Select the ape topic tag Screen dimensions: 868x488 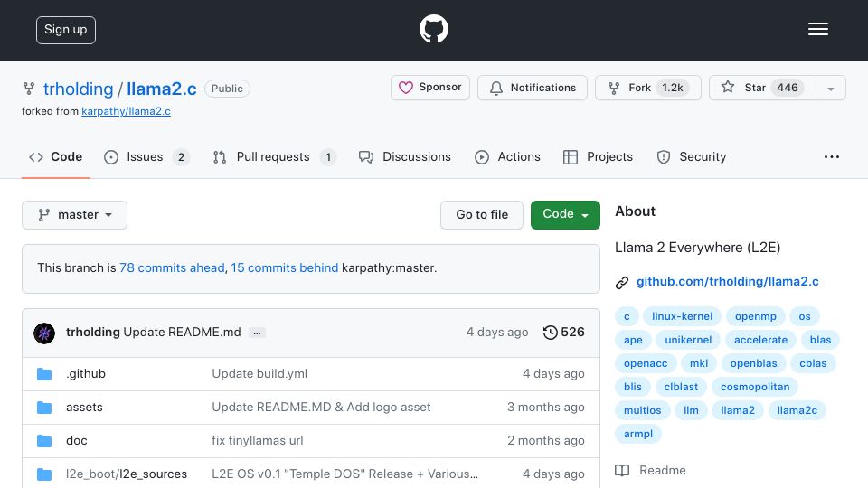[x=633, y=340]
